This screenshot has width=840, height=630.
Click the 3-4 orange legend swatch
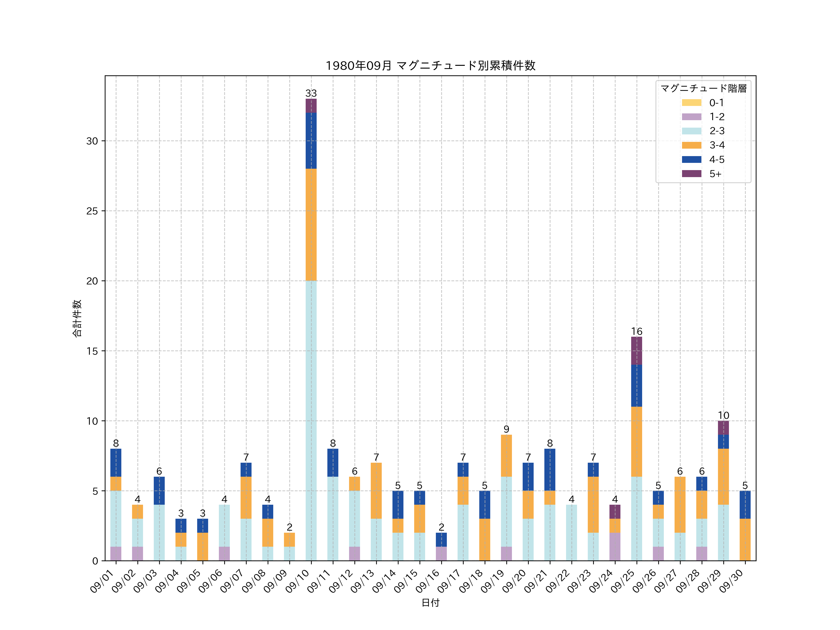[x=691, y=145]
